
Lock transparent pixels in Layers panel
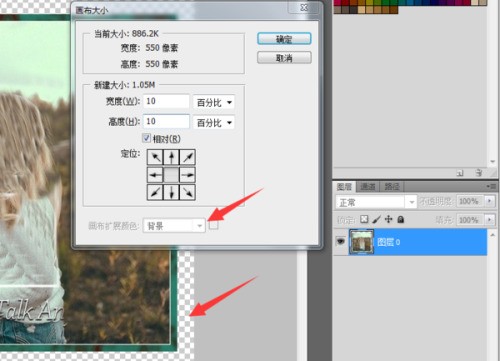tap(364, 219)
